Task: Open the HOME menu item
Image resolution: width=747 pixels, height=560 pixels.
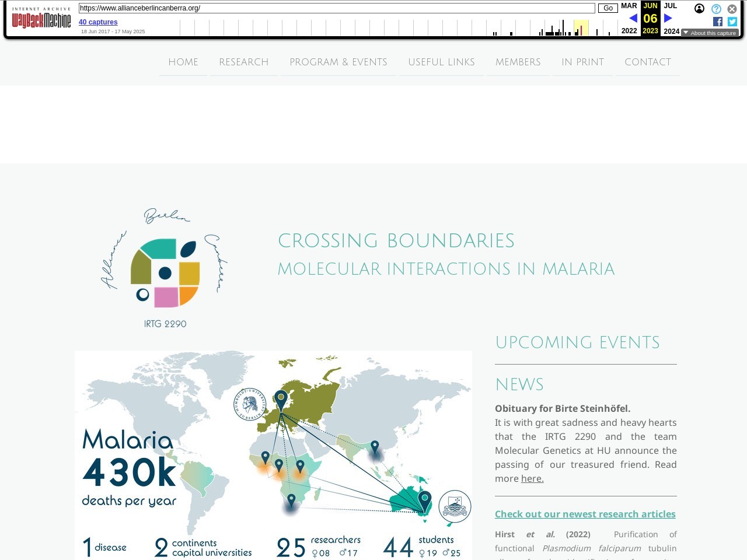Action: tap(183, 62)
